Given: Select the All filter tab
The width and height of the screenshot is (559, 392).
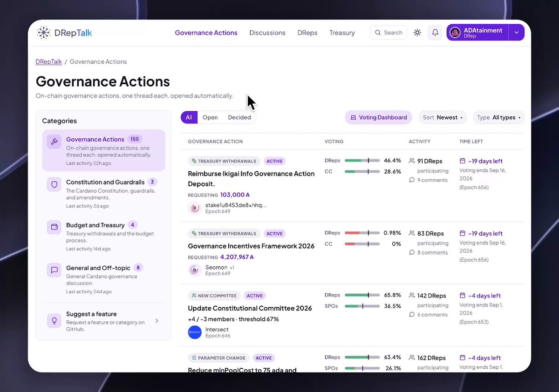Looking at the screenshot, I should [x=189, y=117].
